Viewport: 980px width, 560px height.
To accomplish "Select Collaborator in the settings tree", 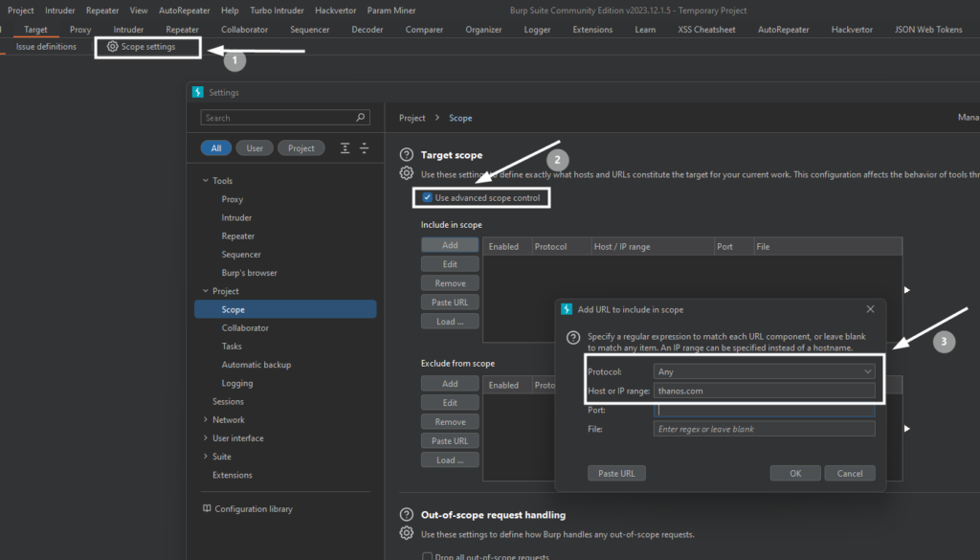I will 245,327.
